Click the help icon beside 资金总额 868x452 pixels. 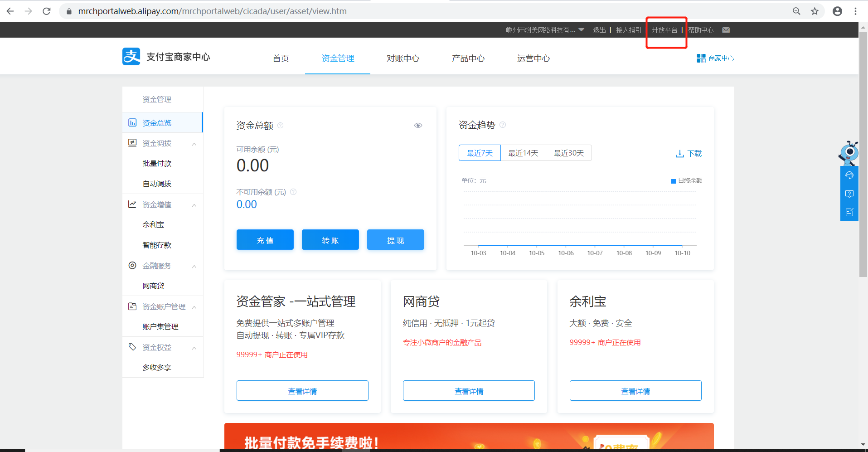[281, 126]
